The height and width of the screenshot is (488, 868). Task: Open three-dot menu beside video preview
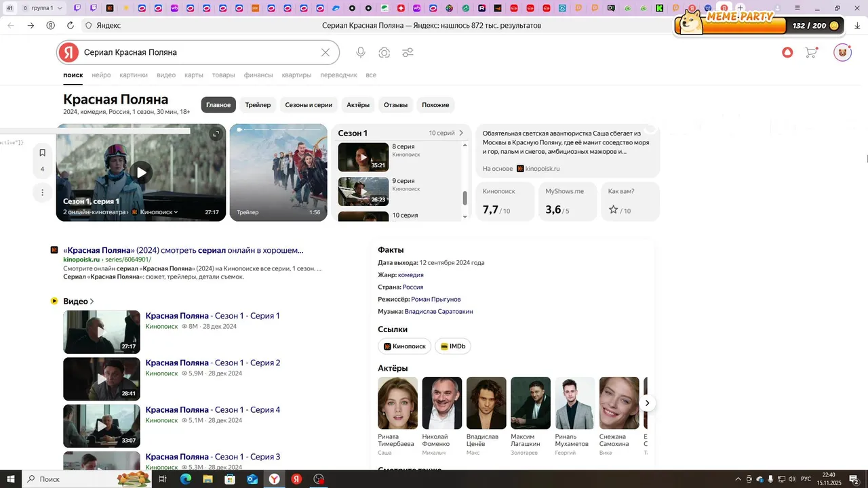(42, 192)
